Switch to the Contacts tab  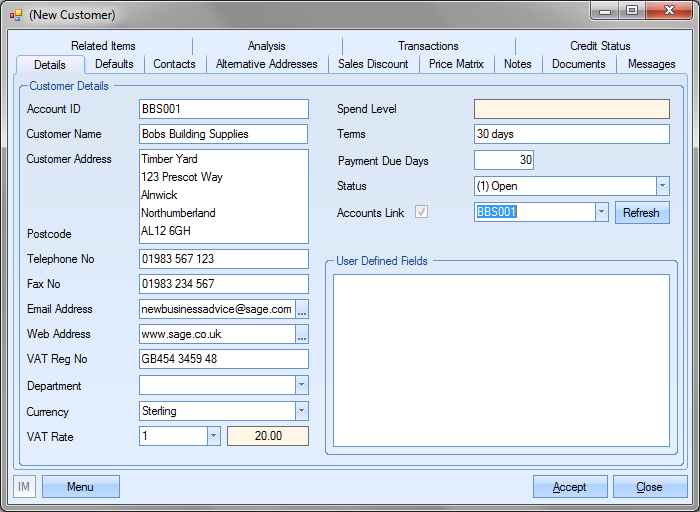point(174,64)
